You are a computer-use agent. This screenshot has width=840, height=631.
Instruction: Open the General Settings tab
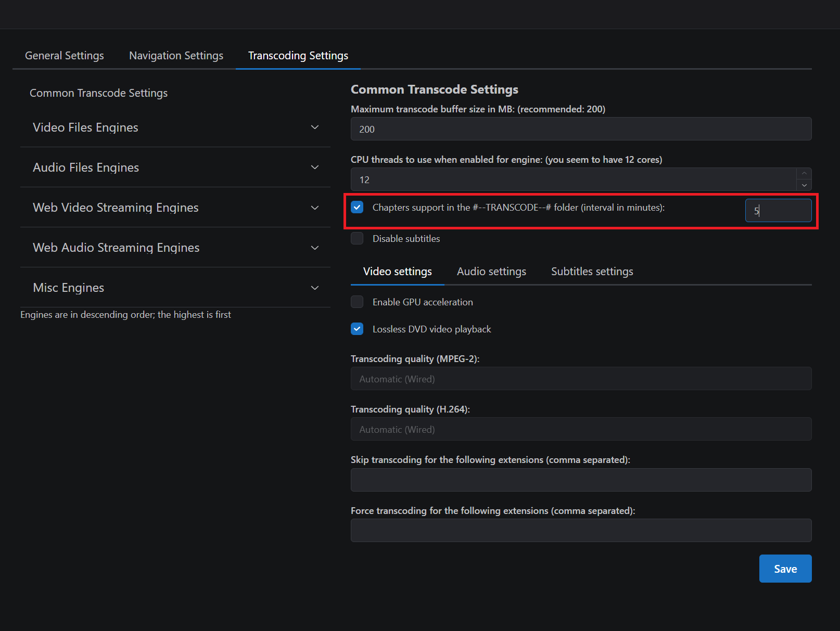click(65, 56)
